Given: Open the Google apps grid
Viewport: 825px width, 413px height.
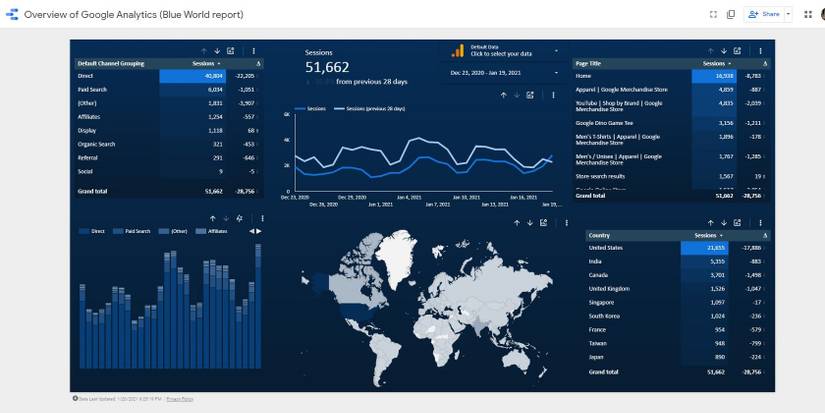Looking at the screenshot, I should tap(808, 14).
